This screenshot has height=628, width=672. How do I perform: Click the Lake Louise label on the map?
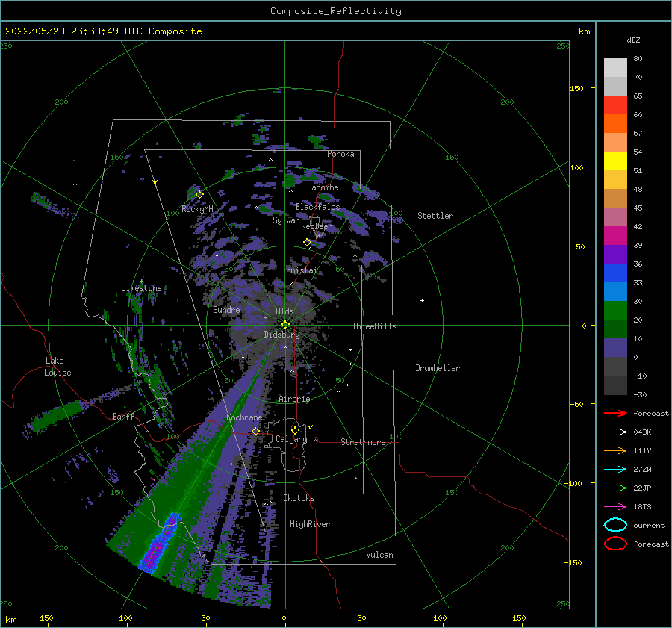tap(57, 367)
